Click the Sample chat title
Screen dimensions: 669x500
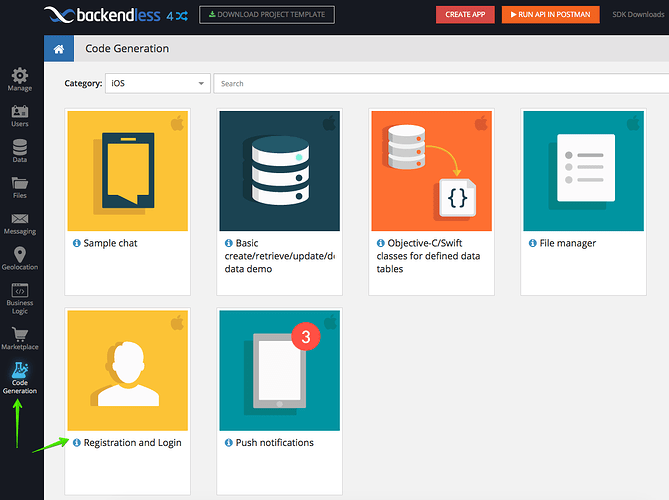[x=111, y=243]
